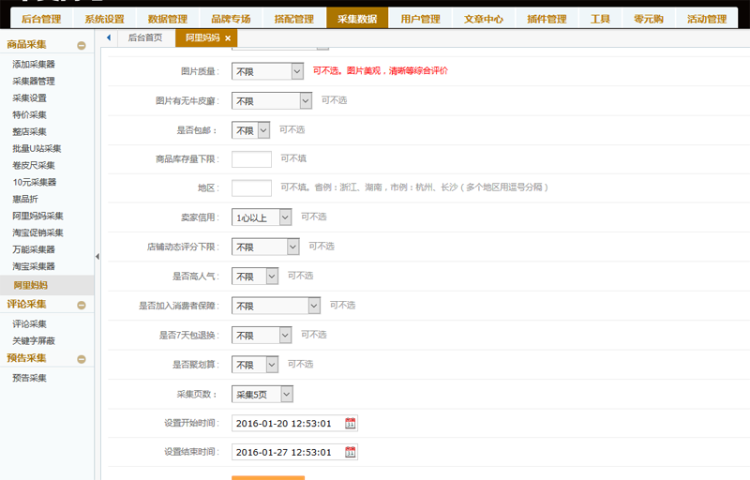The width and height of the screenshot is (750, 480).
Task: Open the 采集页数 dropdown
Action: pos(262,394)
